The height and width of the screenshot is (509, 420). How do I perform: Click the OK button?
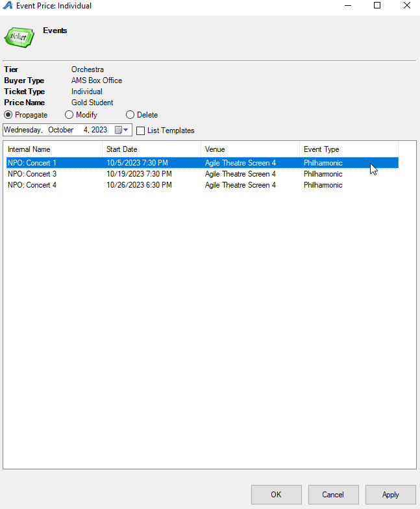coord(277,495)
